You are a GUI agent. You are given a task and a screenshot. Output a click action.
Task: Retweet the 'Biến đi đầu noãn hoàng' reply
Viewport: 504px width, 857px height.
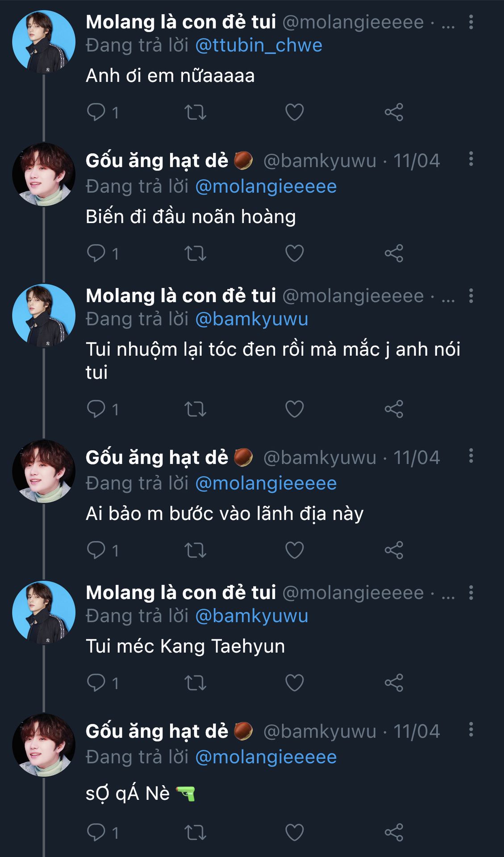click(195, 254)
